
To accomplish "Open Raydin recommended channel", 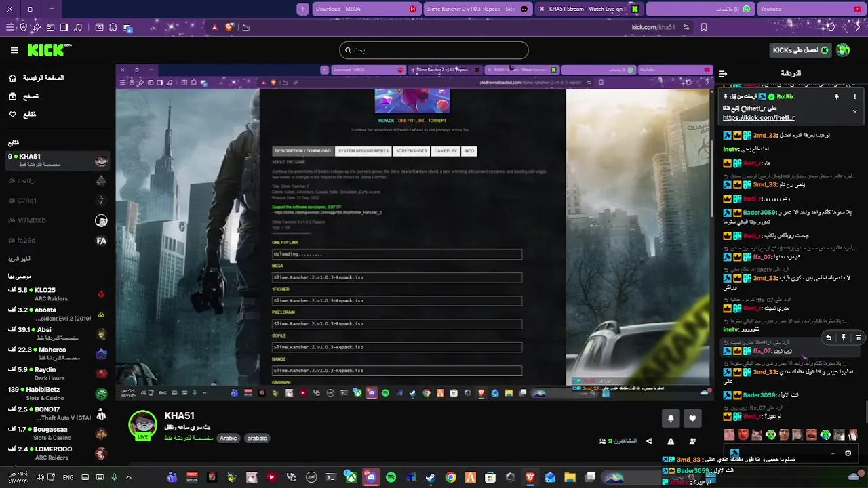I will 58,373.
